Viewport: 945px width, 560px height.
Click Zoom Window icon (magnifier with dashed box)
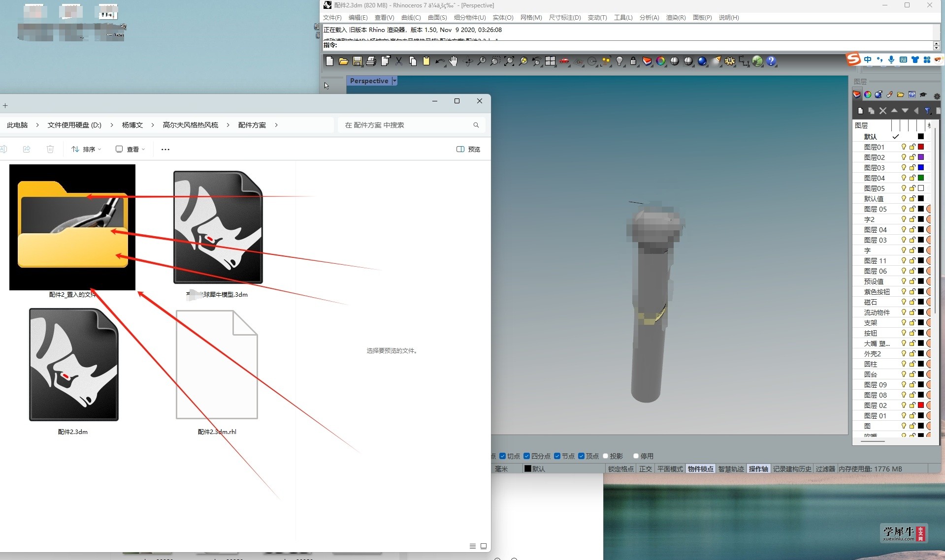coord(495,61)
